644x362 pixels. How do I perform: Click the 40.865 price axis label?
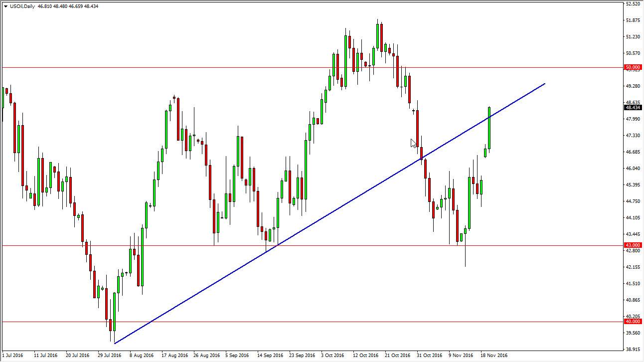(633, 300)
